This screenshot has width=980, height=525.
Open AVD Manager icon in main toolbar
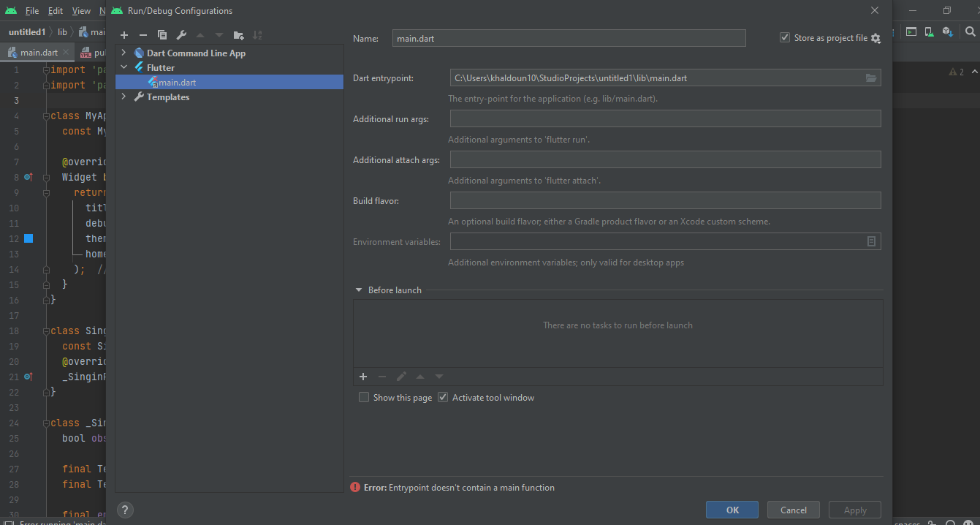929,31
